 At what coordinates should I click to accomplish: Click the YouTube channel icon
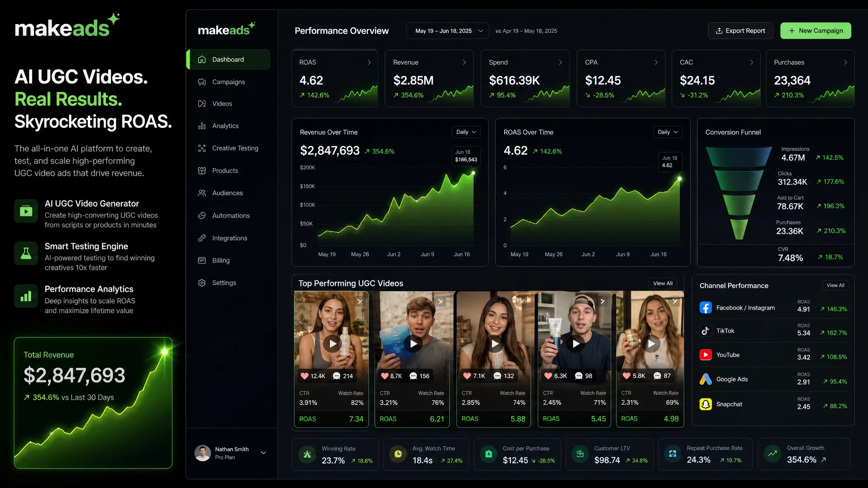(x=706, y=355)
